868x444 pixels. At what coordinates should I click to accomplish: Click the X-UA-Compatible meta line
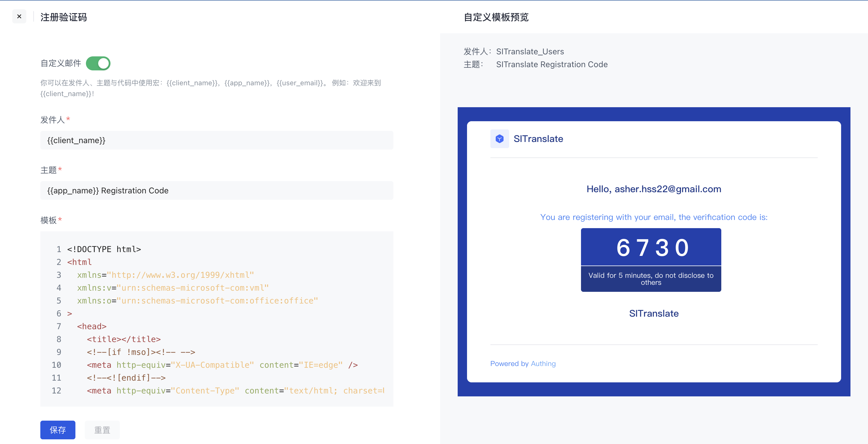[x=222, y=365]
